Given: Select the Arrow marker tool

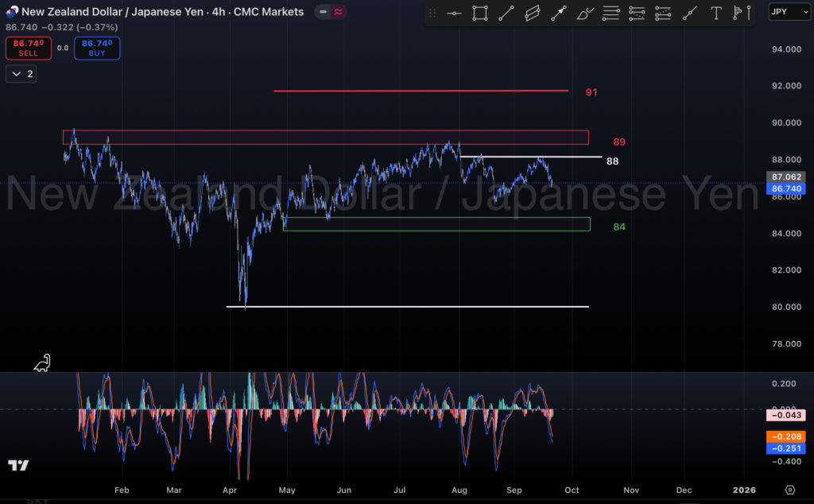Looking at the screenshot, I should point(557,14).
